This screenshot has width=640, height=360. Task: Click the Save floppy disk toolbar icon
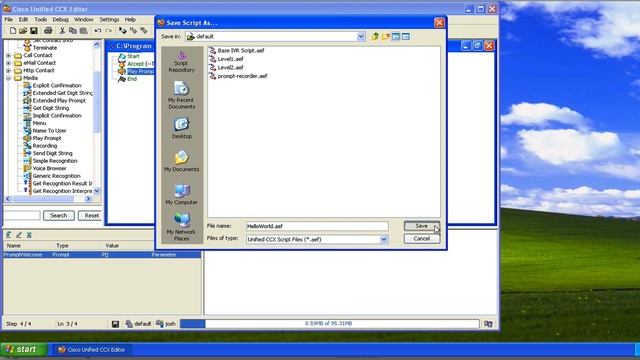click(x=33, y=31)
